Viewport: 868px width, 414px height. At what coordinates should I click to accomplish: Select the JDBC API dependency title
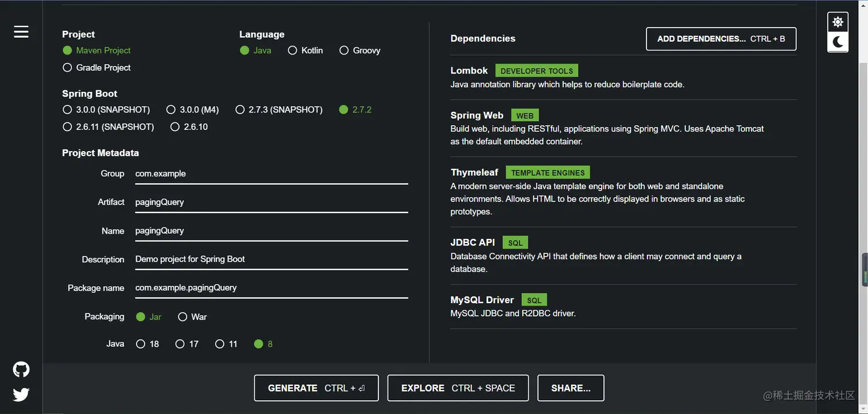click(x=472, y=242)
